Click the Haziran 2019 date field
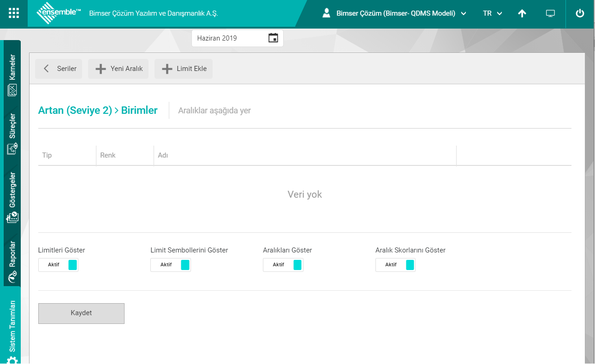 coord(228,38)
